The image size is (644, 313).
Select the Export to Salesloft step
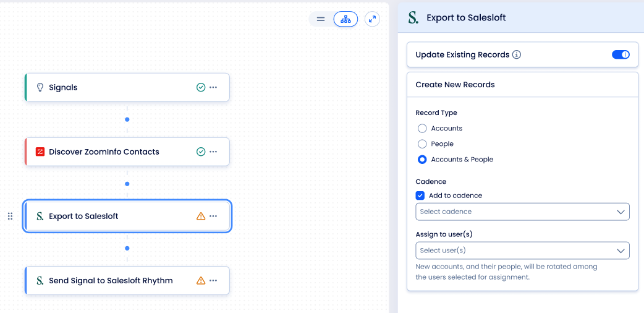pos(127,216)
